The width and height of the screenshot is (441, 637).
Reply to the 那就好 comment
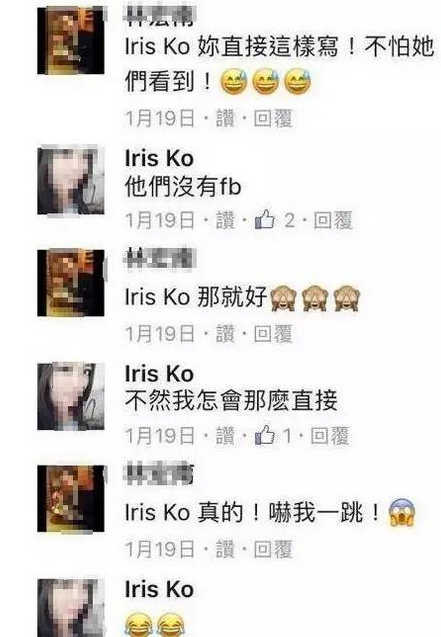click(273, 334)
